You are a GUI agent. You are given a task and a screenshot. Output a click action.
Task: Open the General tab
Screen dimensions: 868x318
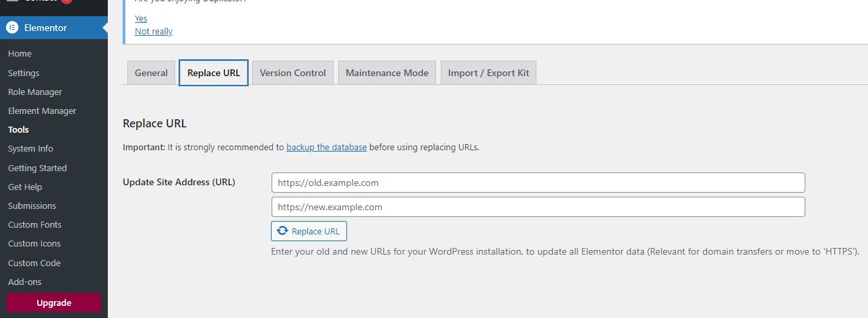pos(151,73)
